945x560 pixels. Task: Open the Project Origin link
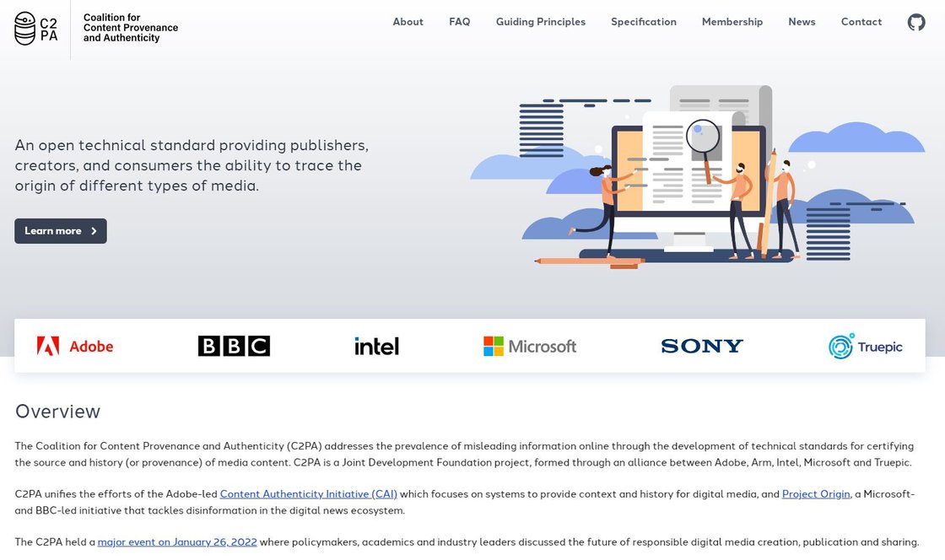[816, 494]
